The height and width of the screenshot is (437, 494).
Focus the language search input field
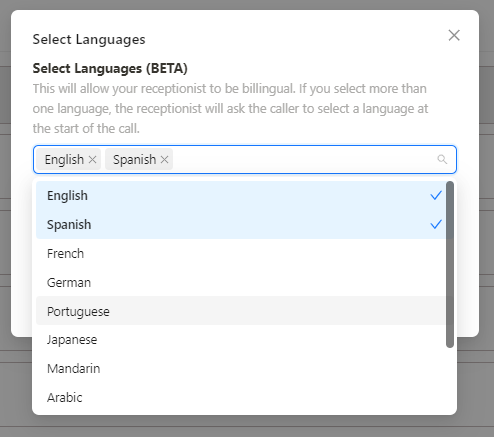pyautogui.click(x=303, y=159)
